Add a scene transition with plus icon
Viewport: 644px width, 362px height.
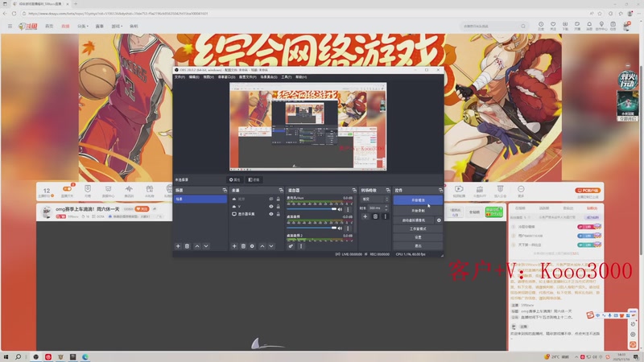coord(365,216)
